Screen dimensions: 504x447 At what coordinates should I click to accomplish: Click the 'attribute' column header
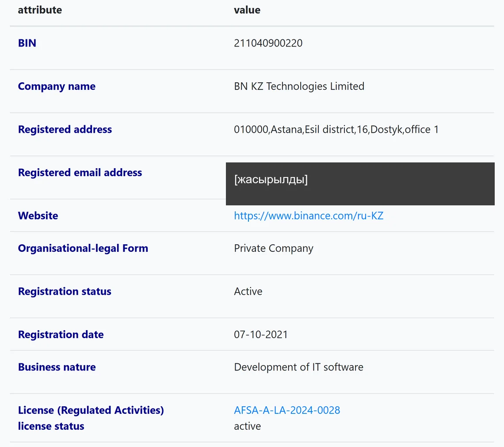[40, 10]
